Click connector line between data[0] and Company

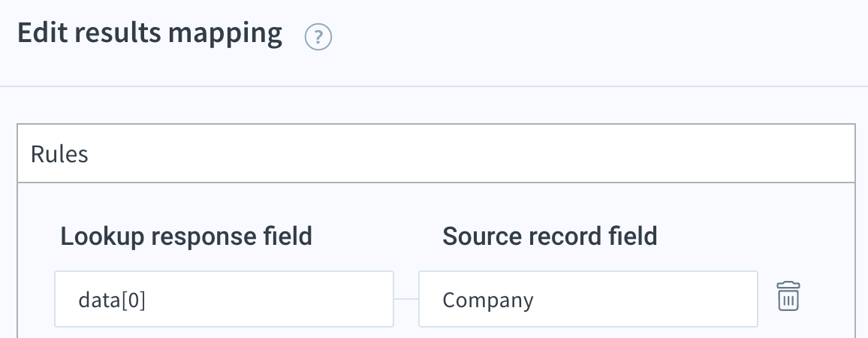(405, 299)
